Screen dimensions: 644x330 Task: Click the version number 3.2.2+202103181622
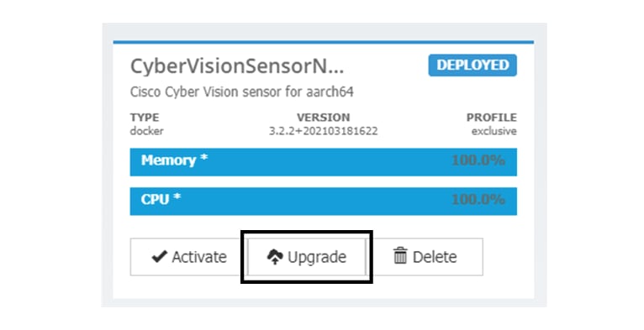[x=323, y=131]
